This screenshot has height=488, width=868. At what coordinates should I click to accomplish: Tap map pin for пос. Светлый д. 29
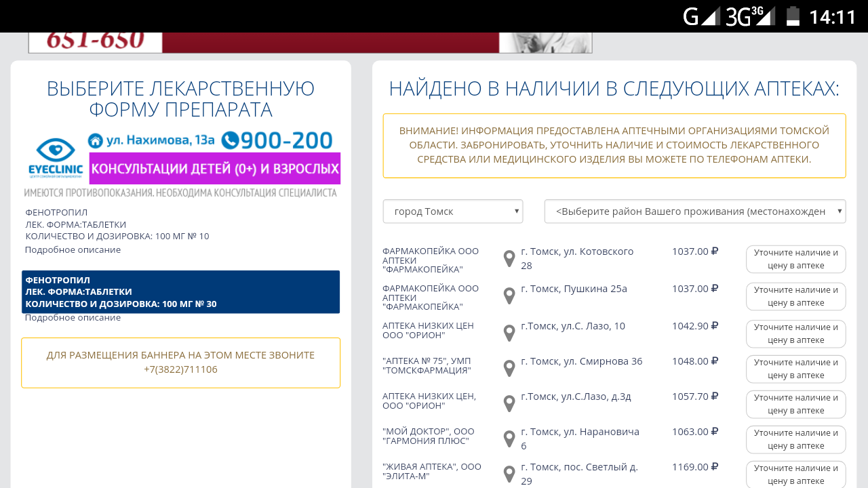[509, 474]
